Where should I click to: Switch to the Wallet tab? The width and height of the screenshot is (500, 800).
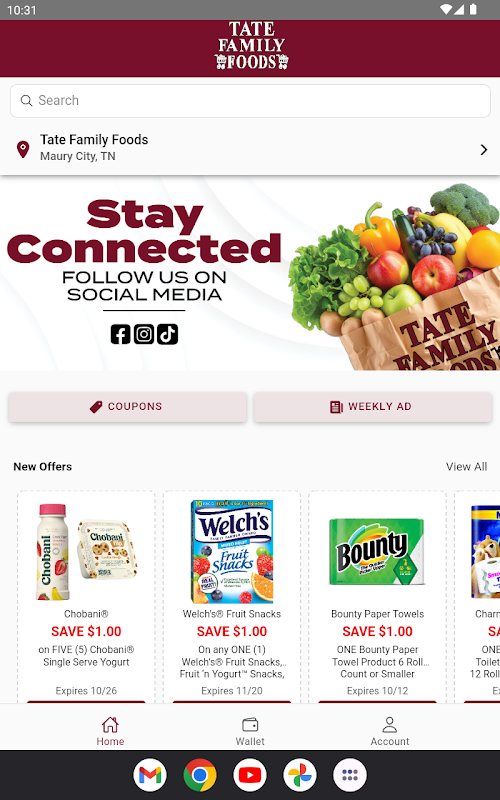pos(250,731)
